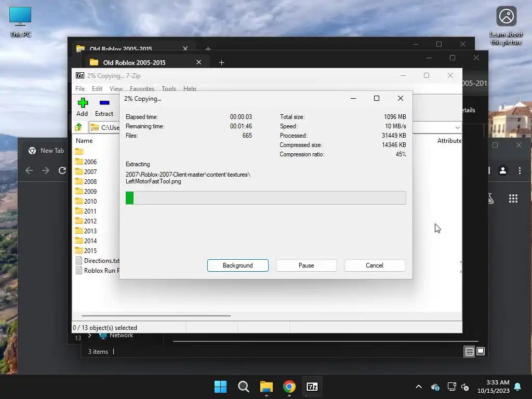
Task: Open the Help menu in 7-Zip
Action: (190, 88)
